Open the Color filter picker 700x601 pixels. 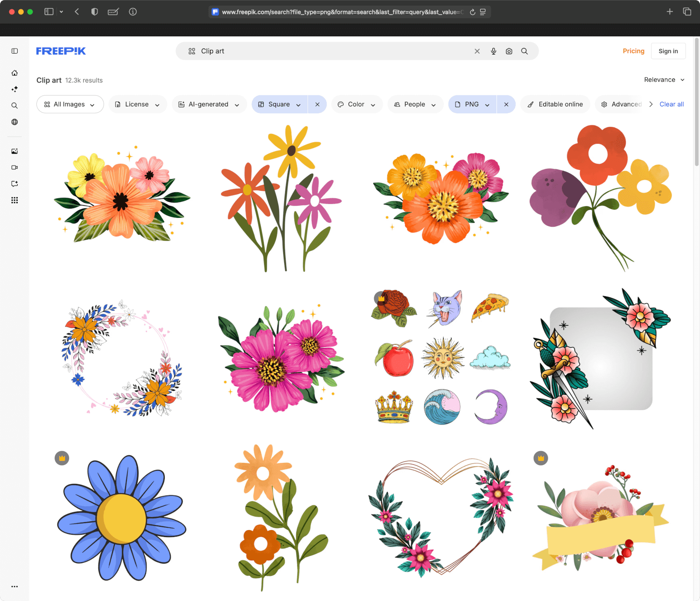[x=357, y=104]
